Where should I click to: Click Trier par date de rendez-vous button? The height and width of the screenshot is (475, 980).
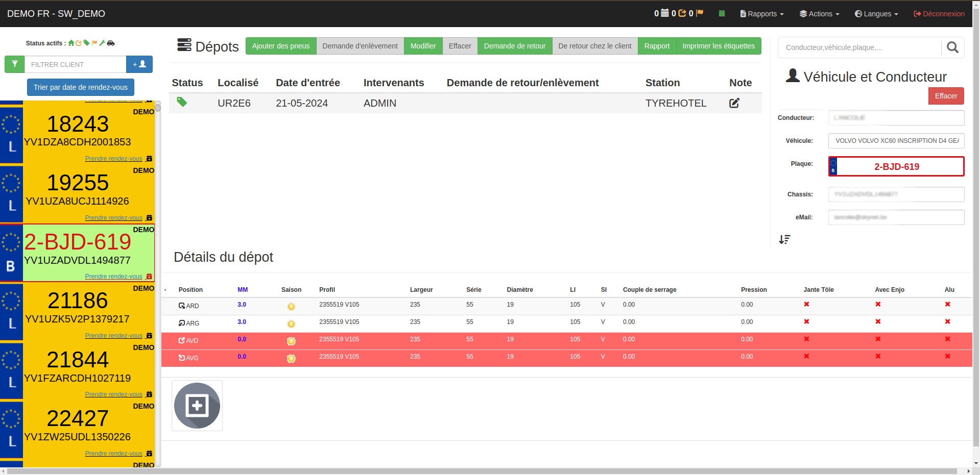click(81, 87)
